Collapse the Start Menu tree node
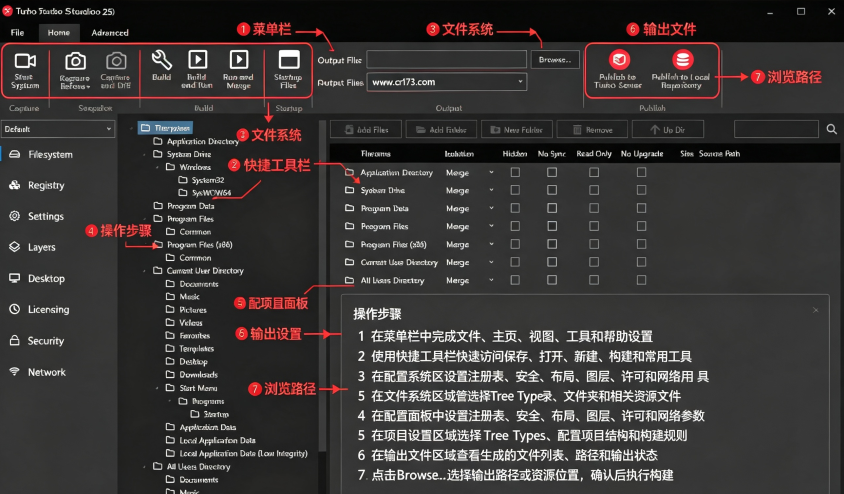844x494 pixels. click(157, 388)
